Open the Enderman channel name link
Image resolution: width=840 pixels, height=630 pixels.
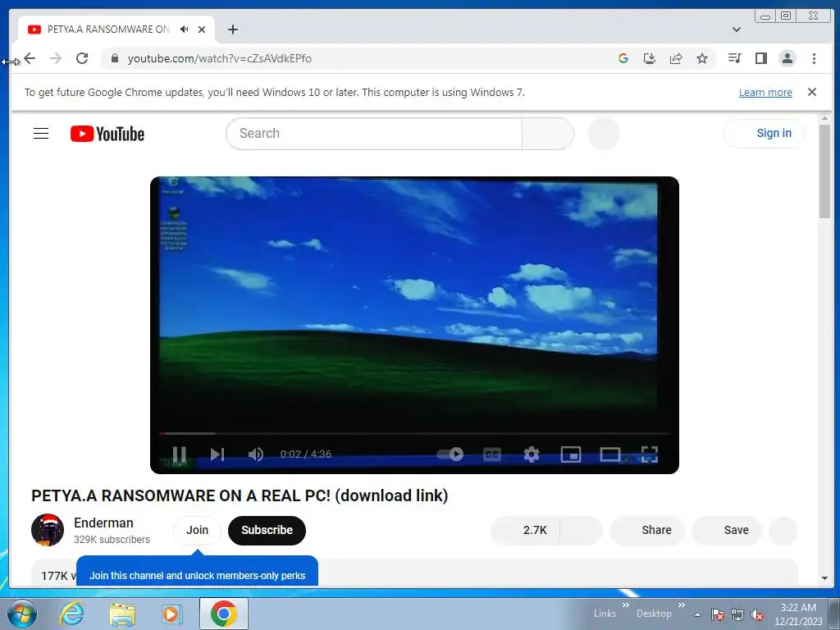point(103,523)
